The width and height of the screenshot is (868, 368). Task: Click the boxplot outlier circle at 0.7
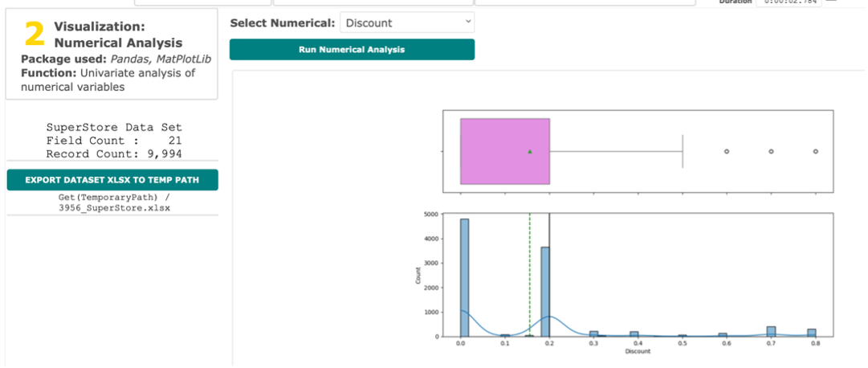coord(771,151)
